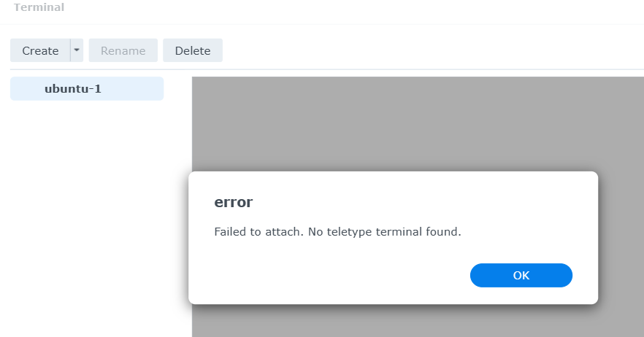Select Rename in the terminal toolbar
The width and height of the screenshot is (644, 337).
click(x=123, y=50)
